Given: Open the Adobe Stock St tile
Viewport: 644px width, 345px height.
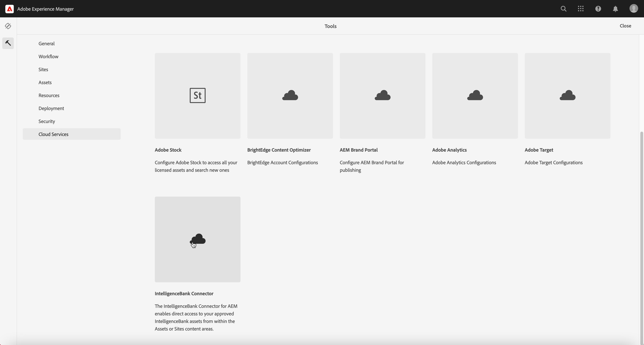Looking at the screenshot, I should pos(198,96).
